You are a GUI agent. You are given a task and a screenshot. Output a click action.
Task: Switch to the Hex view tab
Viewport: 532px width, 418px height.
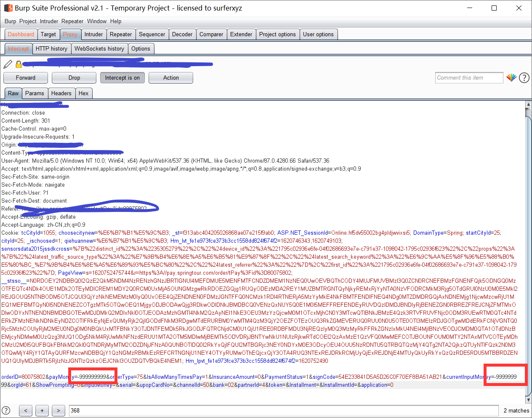(x=84, y=94)
